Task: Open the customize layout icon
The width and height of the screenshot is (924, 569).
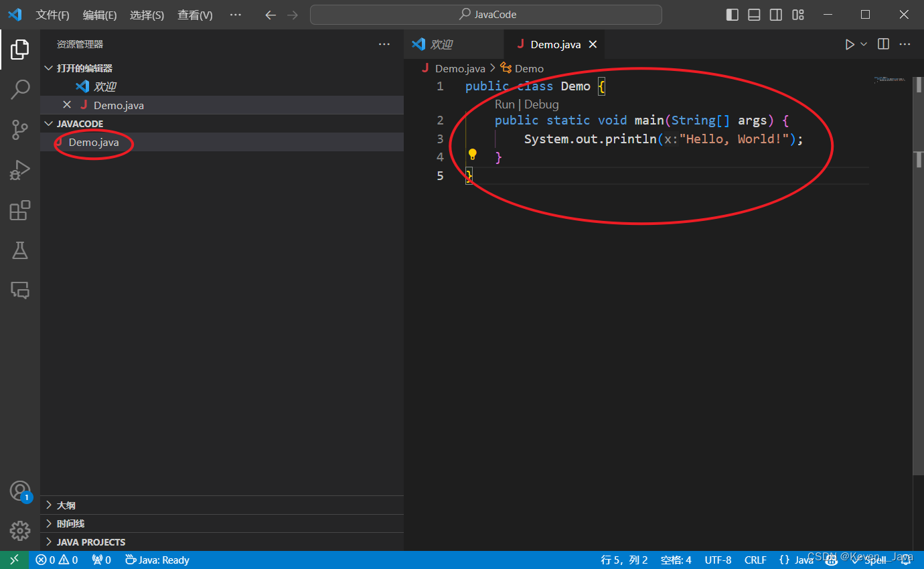Action: point(798,15)
